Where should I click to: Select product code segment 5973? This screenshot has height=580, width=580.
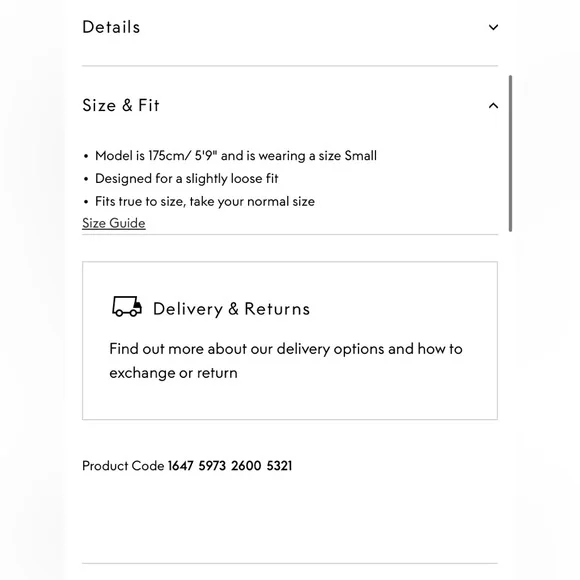click(212, 466)
